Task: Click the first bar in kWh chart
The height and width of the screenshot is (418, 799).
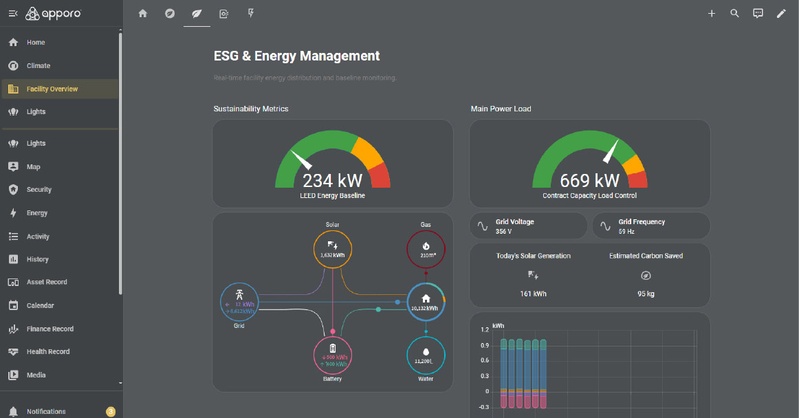Action: click(x=503, y=374)
